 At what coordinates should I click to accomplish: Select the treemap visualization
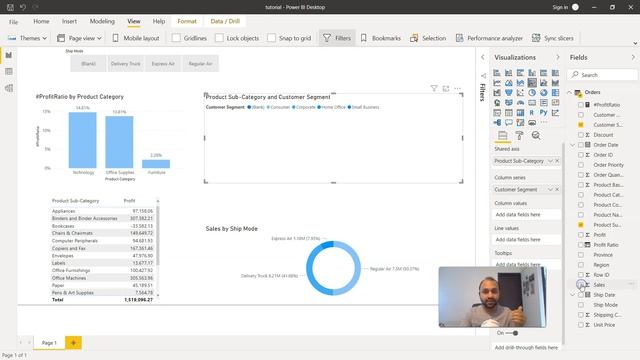click(x=556, y=93)
